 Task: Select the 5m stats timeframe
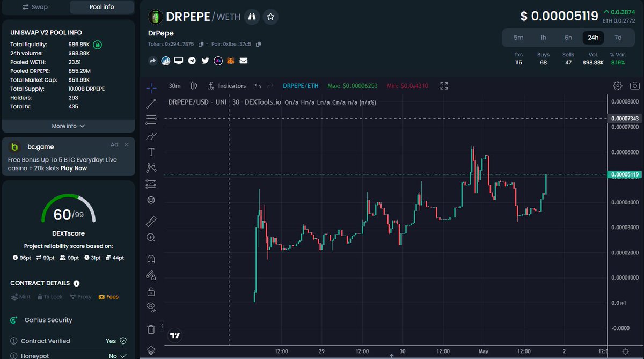[x=518, y=38]
